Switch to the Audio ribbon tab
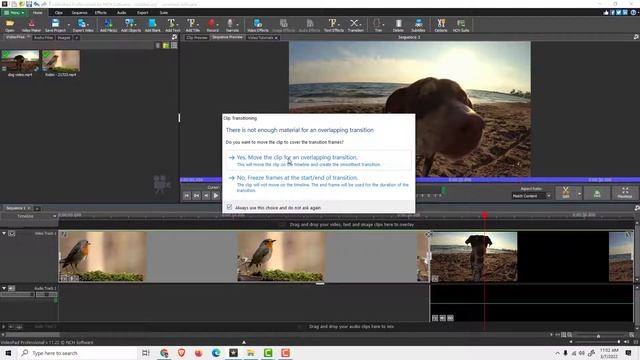This screenshot has width=640, height=360. pyautogui.click(x=122, y=13)
